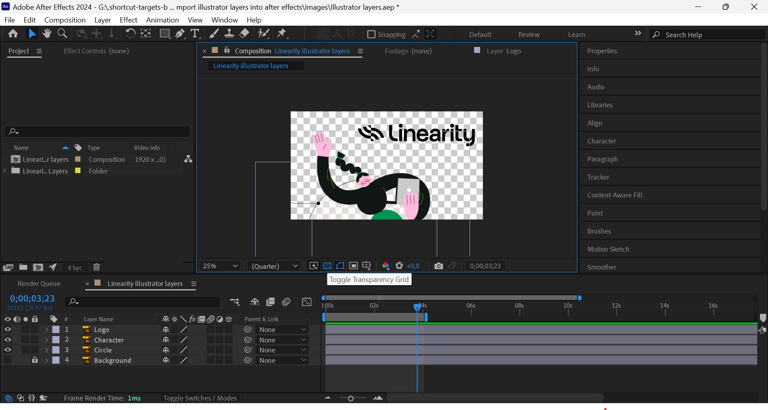Open the File menu

(9, 20)
